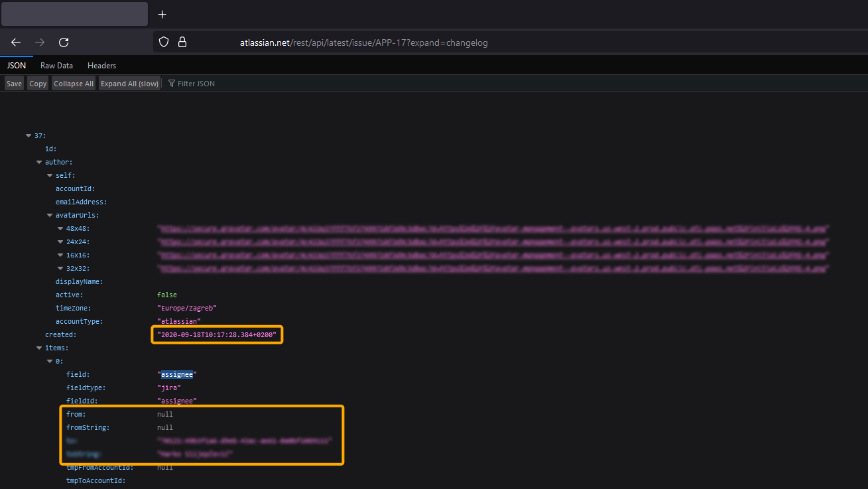Collapse entry 37 at the top

29,135
